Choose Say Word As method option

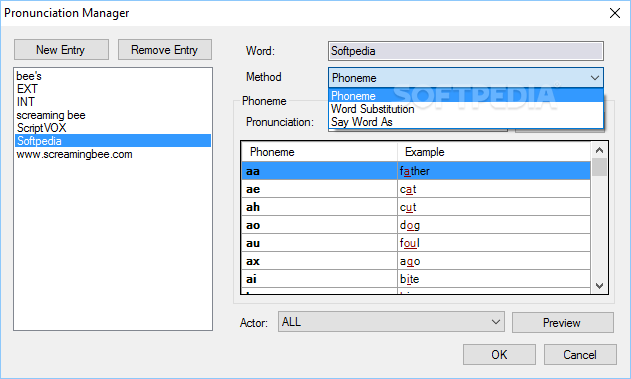pos(466,122)
